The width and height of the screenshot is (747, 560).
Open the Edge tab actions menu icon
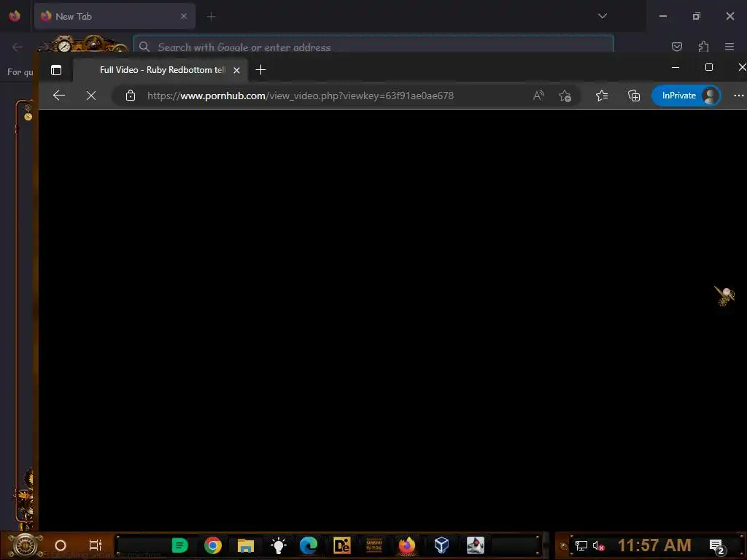click(56, 70)
